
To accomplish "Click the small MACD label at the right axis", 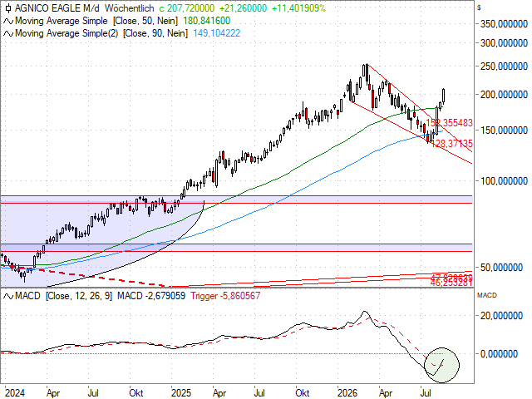I will click(x=487, y=296).
